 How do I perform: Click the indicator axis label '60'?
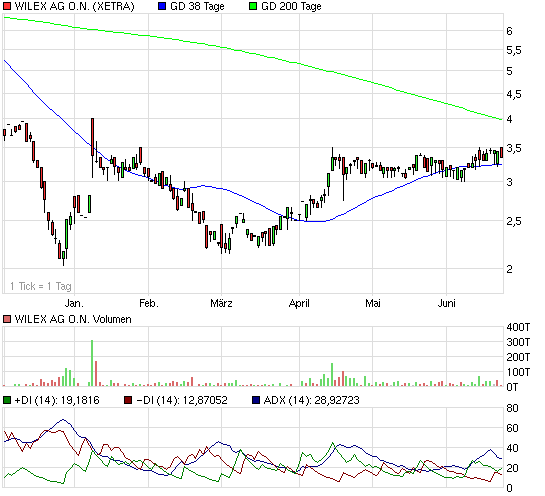click(513, 428)
